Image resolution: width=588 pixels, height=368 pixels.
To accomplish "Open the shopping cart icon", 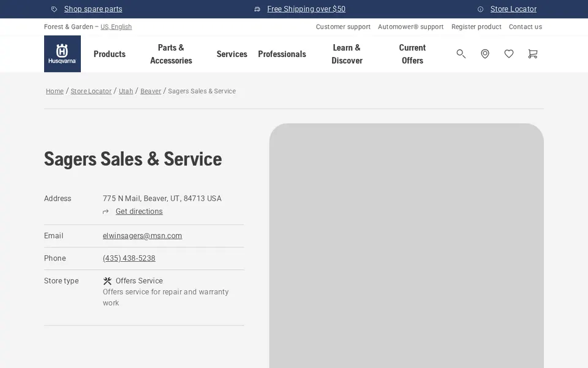I will [532, 54].
